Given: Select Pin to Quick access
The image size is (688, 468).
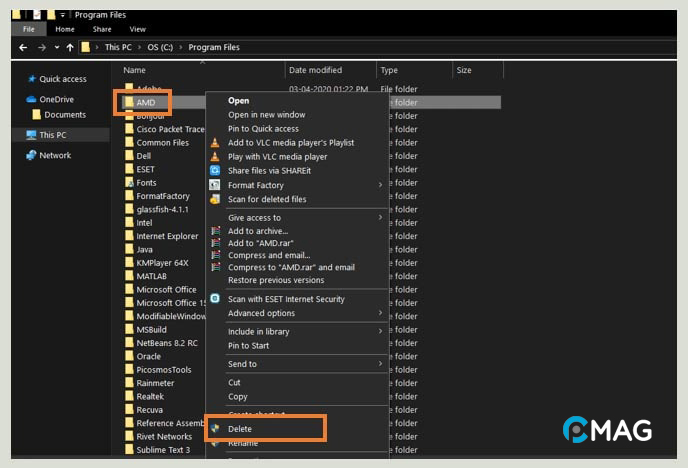Looking at the screenshot, I should point(263,129).
